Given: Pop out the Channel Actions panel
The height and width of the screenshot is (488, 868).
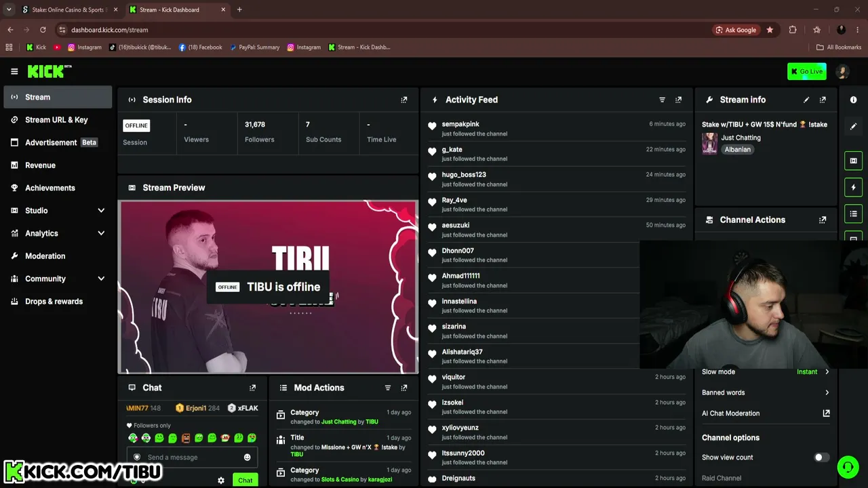Looking at the screenshot, I should pyautogui.click(x=823, y=220).
